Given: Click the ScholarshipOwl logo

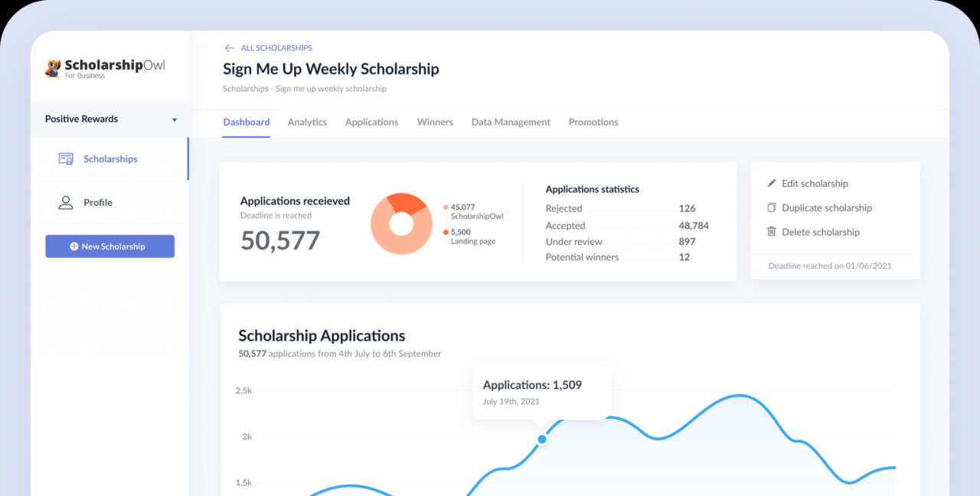Looking at the screenshot, I should tap(105, 68).
